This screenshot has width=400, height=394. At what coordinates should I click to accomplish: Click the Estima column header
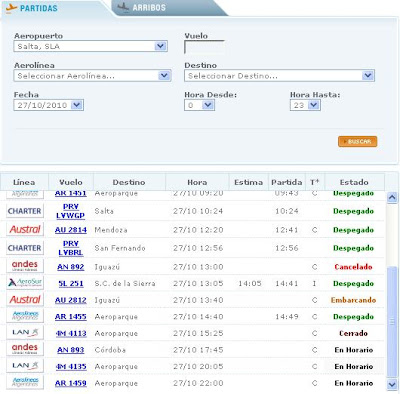(x=248, y=182)
